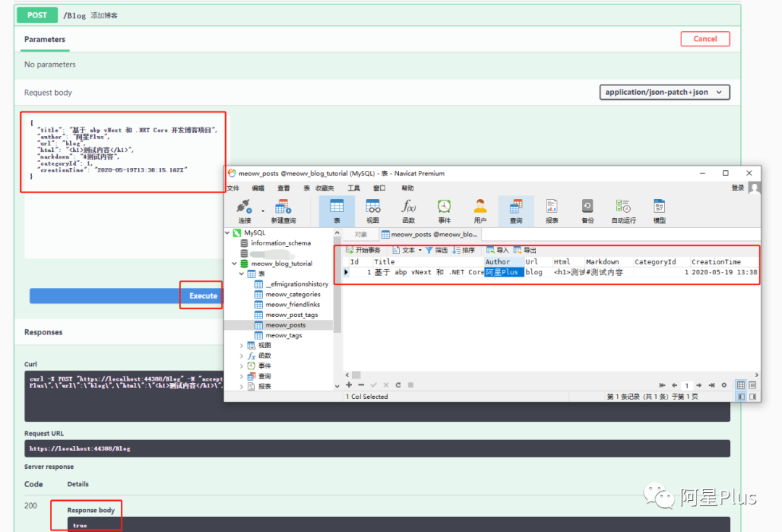Open the 文本 dropdown in table toolbar
This screenshot has height=532, width=782.
(x=420, y=250)
